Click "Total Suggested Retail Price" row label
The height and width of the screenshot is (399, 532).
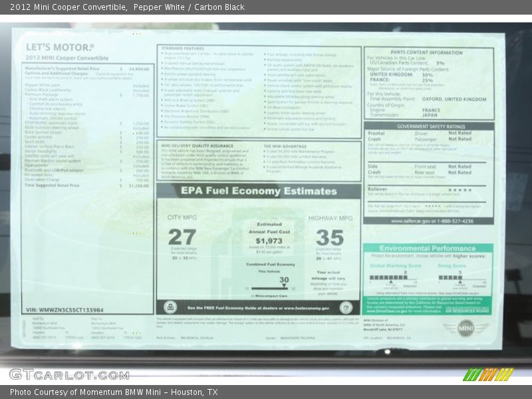pos(52,186)
